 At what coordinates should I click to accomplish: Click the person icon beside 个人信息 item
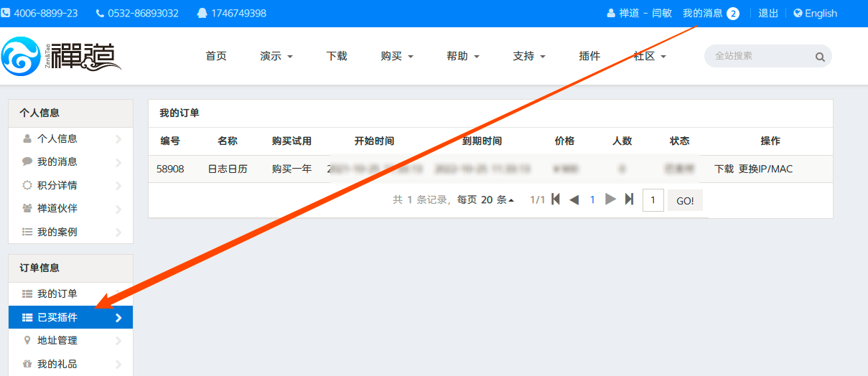click(27, 138)
